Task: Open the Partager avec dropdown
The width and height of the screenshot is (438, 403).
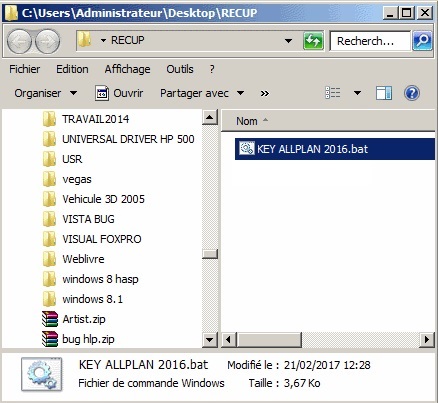Action: [x=202, y=93]
